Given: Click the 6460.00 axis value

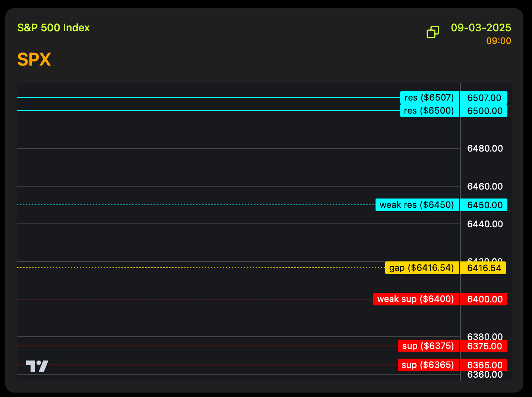Looking at the screenshot, I should click(485, 186).
